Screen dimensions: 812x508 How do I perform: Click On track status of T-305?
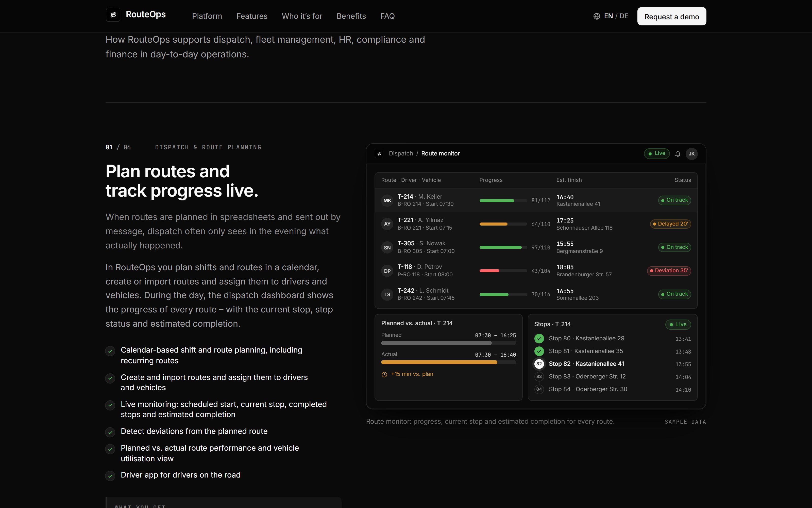[x=674, y=247]
